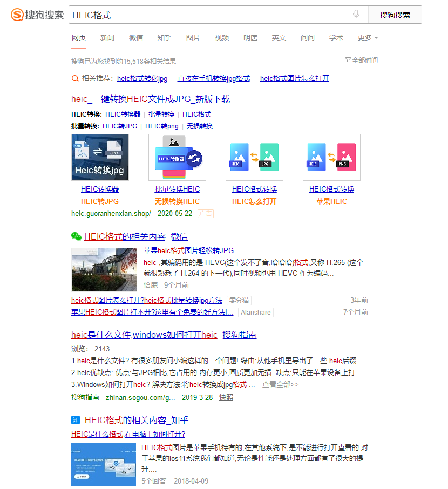Open the heic格式转化jpg recommended link
The image size is (448, 489).
click(142, 78)
